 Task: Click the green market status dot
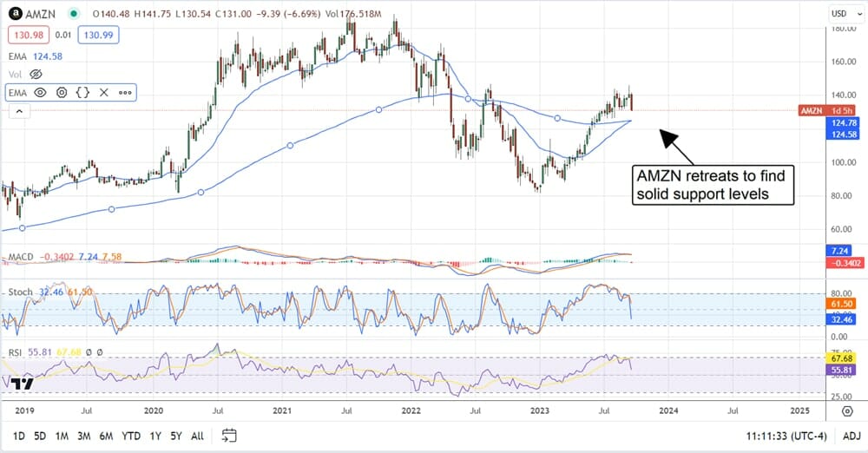tap(72, 14)
